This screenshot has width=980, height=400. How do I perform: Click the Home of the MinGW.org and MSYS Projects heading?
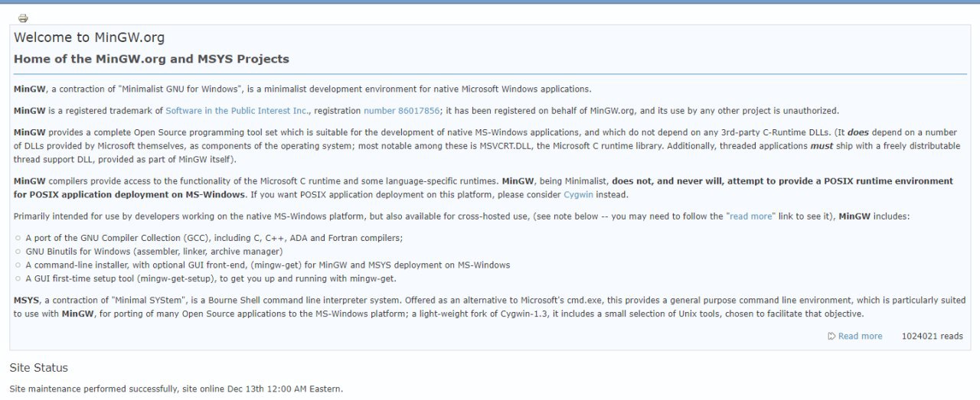point(152,59)
